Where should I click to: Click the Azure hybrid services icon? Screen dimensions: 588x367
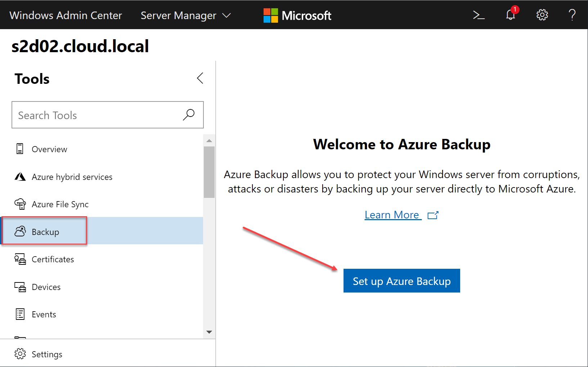click(20, 177)
